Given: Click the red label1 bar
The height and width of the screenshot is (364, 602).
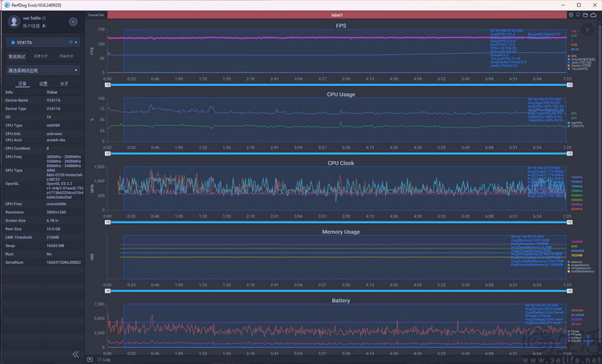Looking at the screenshot, I should click(336, 15).
